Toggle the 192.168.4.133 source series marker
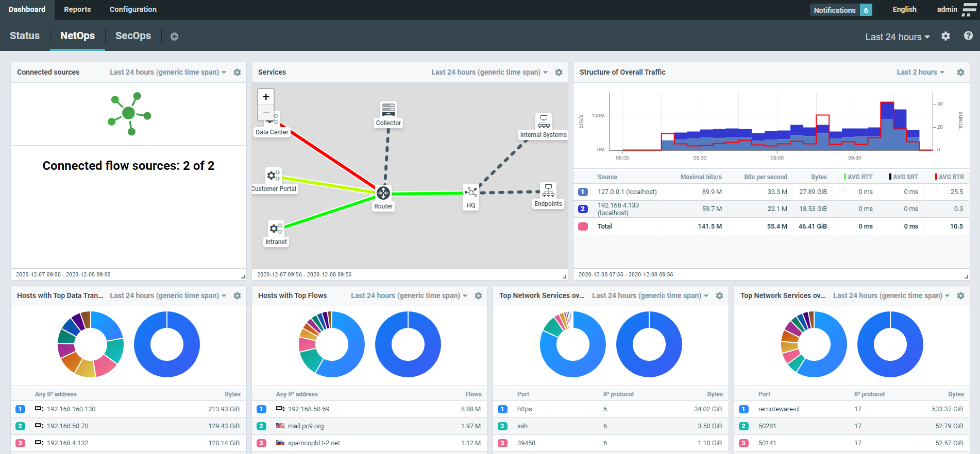The width and height of the screenshot is (980, 454). tap(583, 209)
